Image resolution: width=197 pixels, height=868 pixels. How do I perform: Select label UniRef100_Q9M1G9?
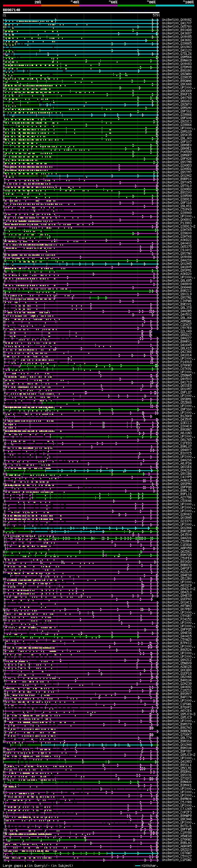[x=177, y=131]
